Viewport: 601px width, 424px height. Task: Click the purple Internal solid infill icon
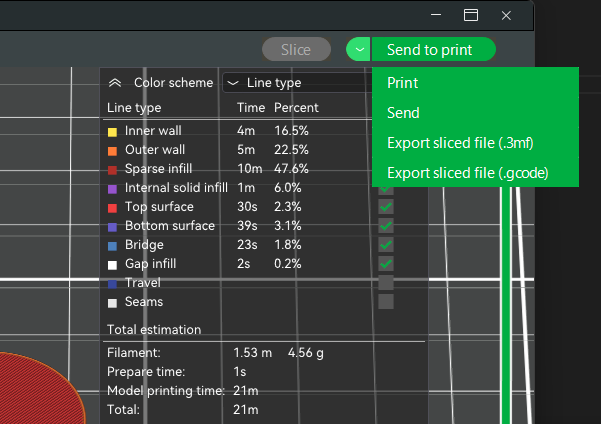tap(113, 188)
